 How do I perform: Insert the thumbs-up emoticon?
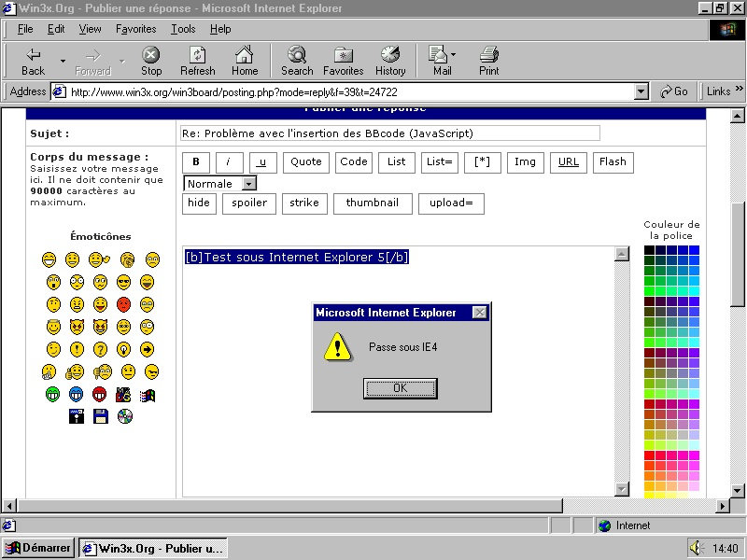(75, 372)
